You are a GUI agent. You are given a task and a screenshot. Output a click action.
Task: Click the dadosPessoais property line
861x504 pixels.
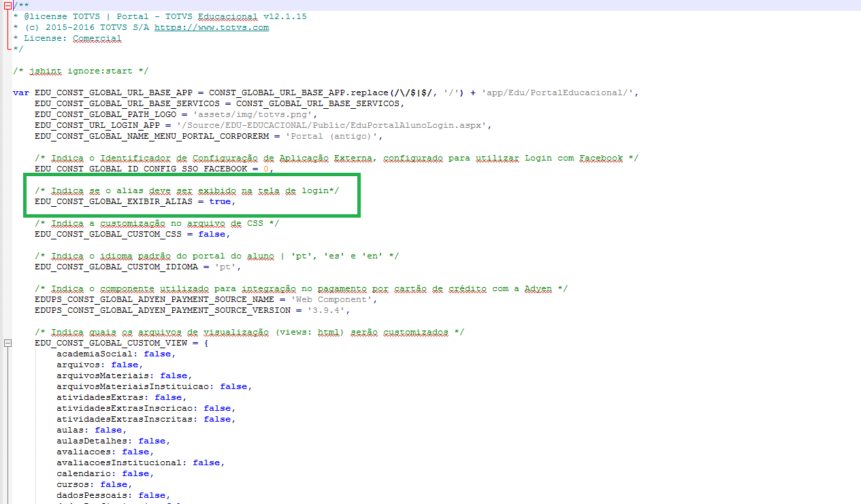click(114, 496)
